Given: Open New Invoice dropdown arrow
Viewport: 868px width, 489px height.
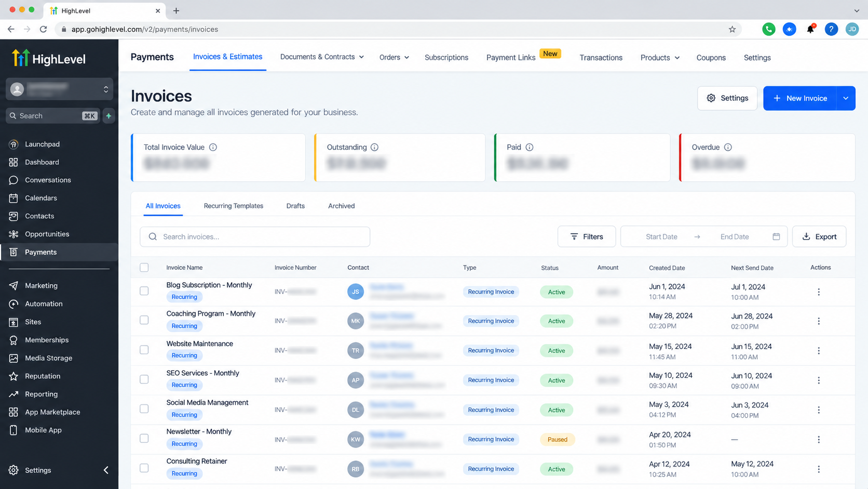Looking at the screenshot, I should tap(846, 98).
